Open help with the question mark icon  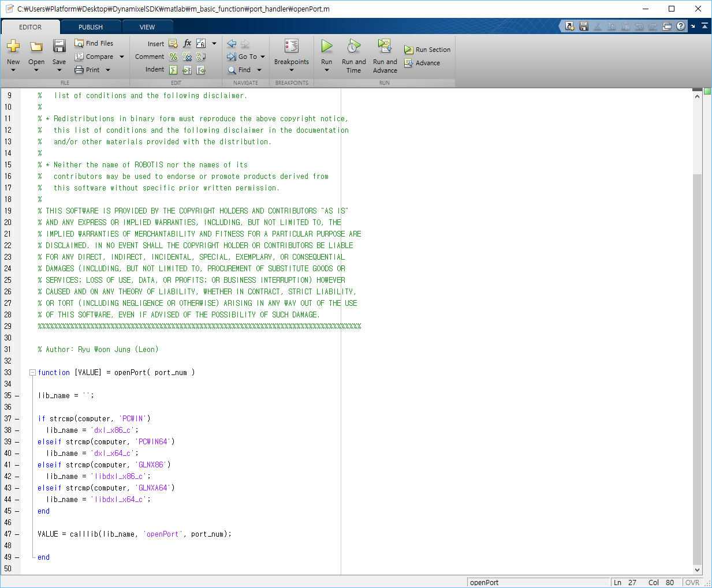681,26
